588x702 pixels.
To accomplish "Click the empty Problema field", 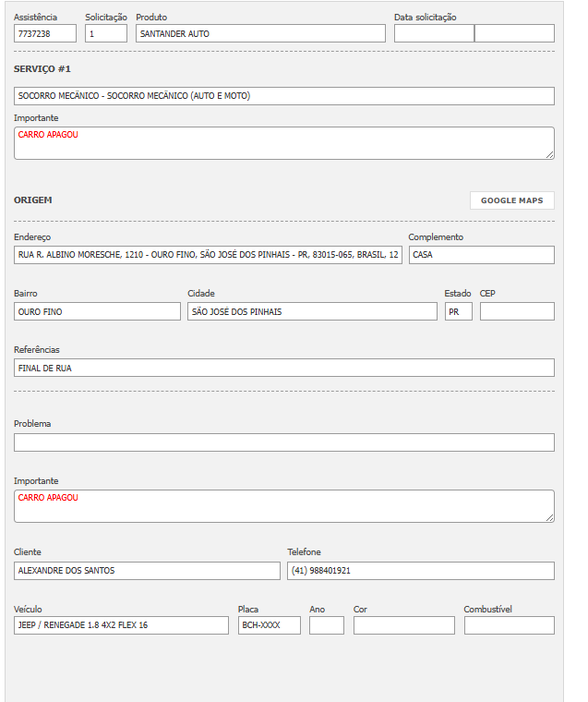I will (x=283, y=442).
